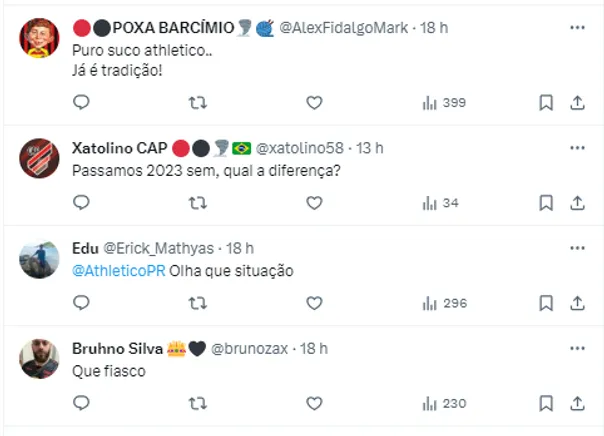Repost the Xatolino CAP tweet
Image resolution: width=604 pixels, height=436 pixels.
(198, 202)
